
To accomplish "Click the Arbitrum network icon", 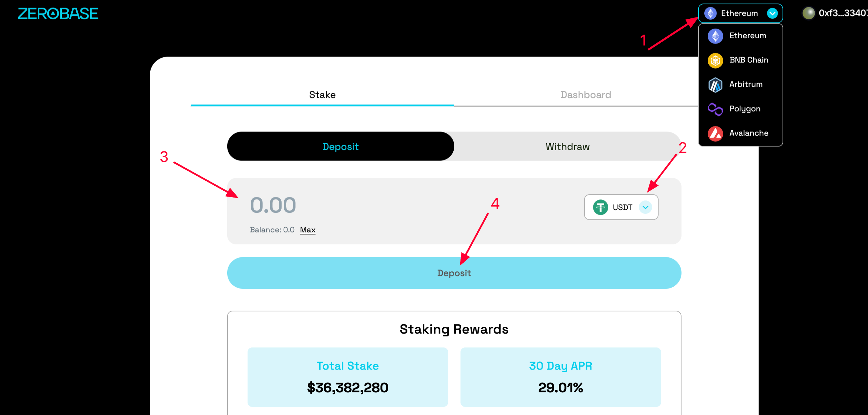I will tap(715, 84).
